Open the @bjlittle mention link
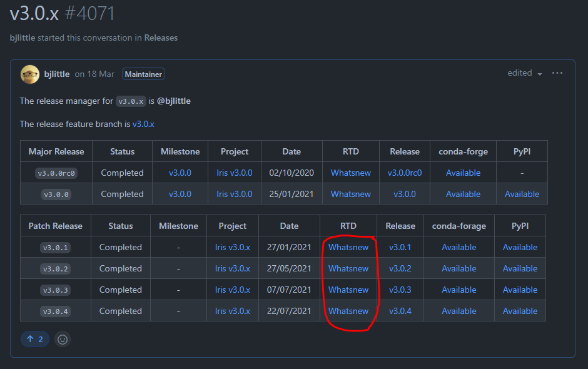The width and height of the screenshot is (588, 369). tap(174, 101)
